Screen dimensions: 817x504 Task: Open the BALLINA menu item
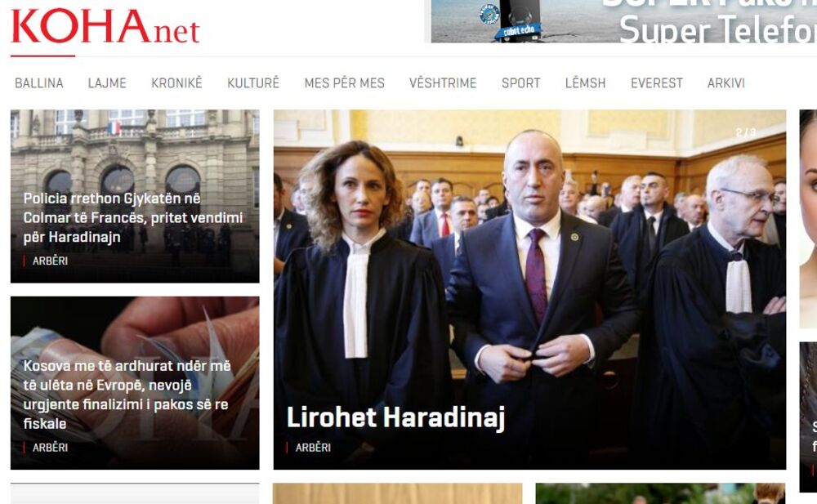click(39, 83)
